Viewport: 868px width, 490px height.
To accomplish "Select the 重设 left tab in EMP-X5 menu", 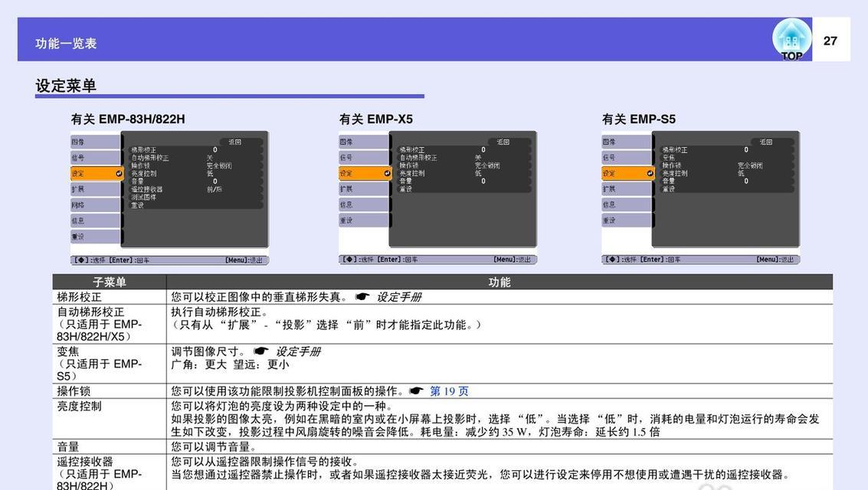I will tap(364, 220).
